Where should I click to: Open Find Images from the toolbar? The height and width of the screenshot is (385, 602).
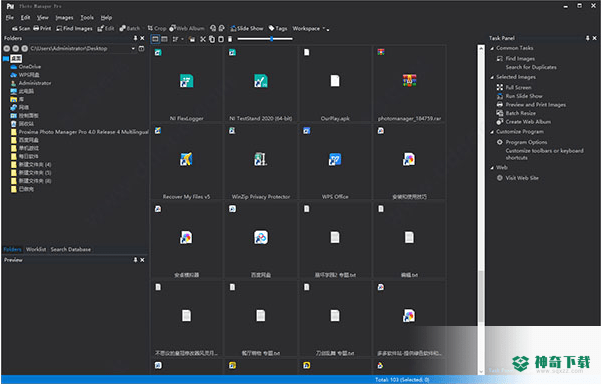pos(74,28)
